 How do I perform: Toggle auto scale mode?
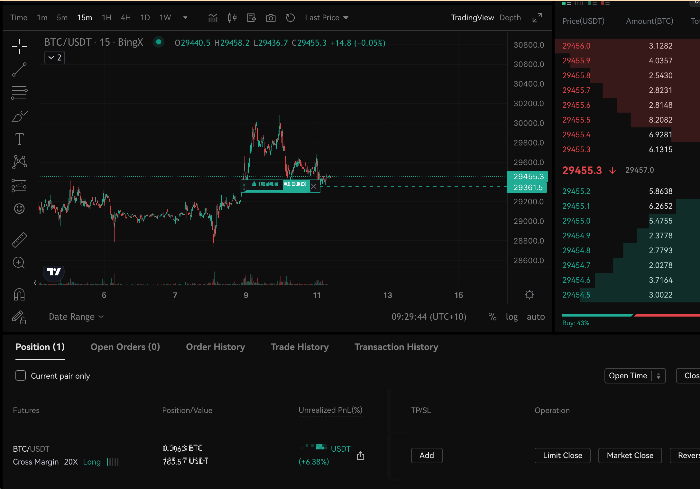tap(536, 317)
